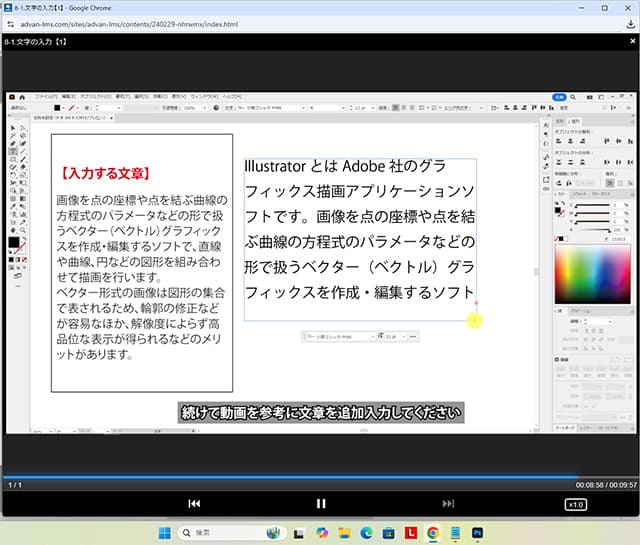The width and height of the screenshot is (640, 545).
Task: Click vertical align top icon in Align panel
Action: (x=607, y=141)
